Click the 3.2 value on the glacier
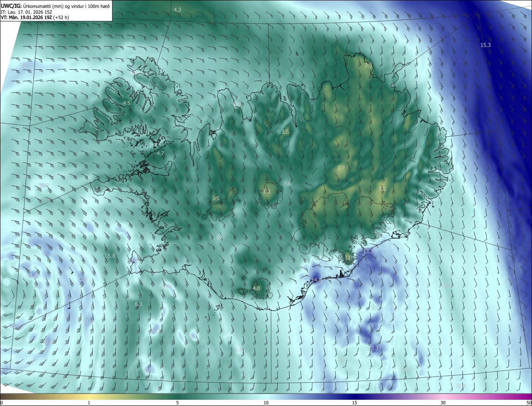 point(266,191)
